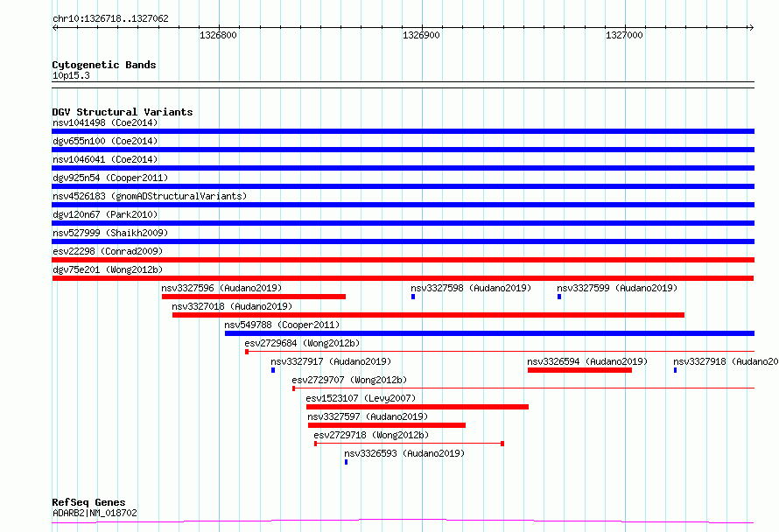
Task: Click the RefSeq Genes track title
Action: (x=89, y=502)
